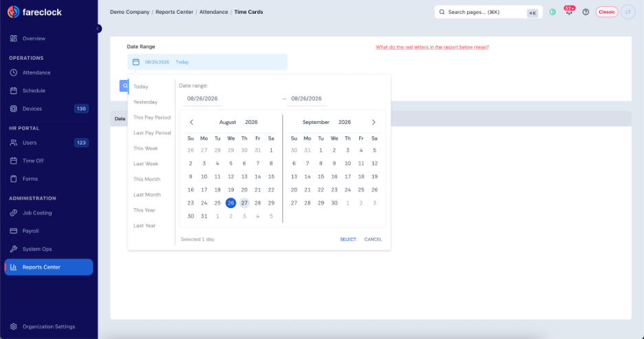Open Job Costing sidebar icon

[14, 213]
